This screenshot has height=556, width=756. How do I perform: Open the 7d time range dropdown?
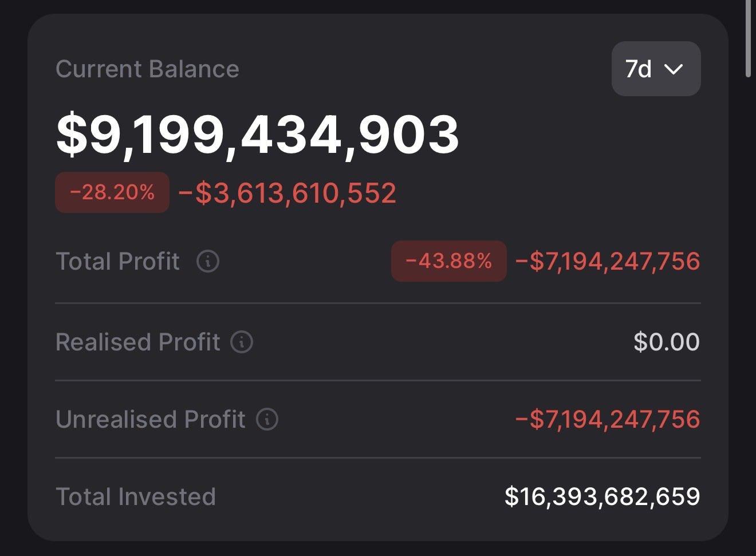[656, 69]
